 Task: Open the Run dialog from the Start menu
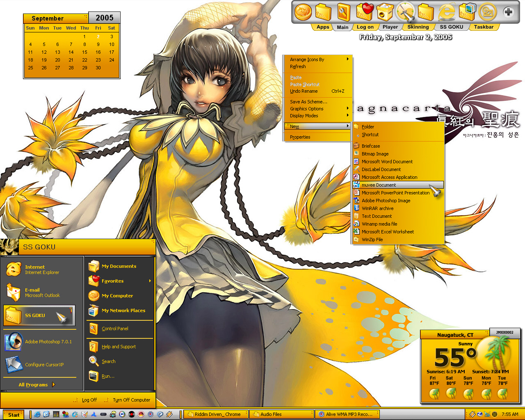click(120, 376)
